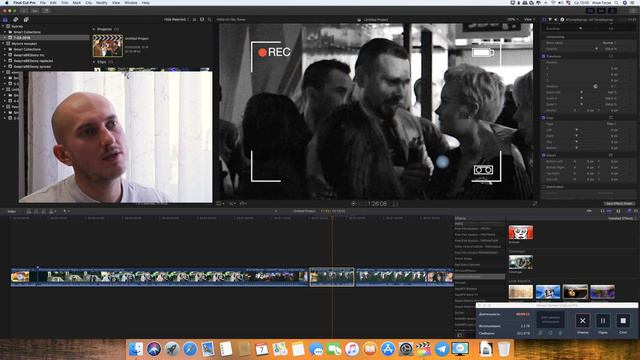The width and height of the screenshot is (640, 360).
Task: Toggle the Transform section checkbox
Action: pos(544,56)
